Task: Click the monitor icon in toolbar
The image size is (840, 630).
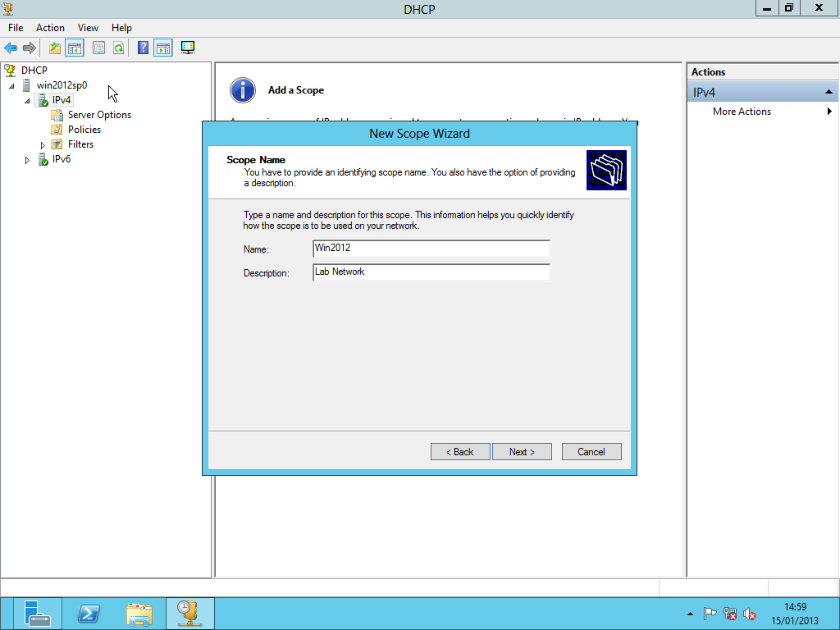Action: 188,48
